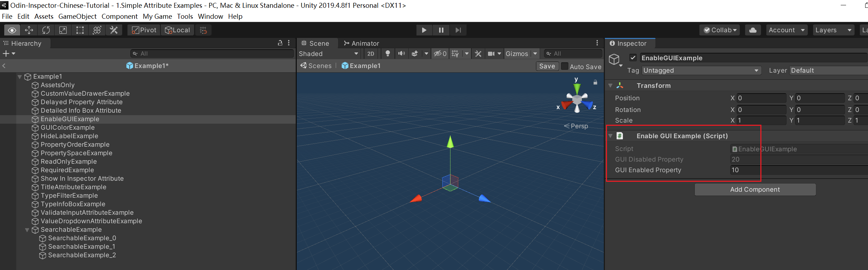Viewport: 868px width, 270px height.
Task: Go back from prefab stage arrow
Action: (4, 66)
